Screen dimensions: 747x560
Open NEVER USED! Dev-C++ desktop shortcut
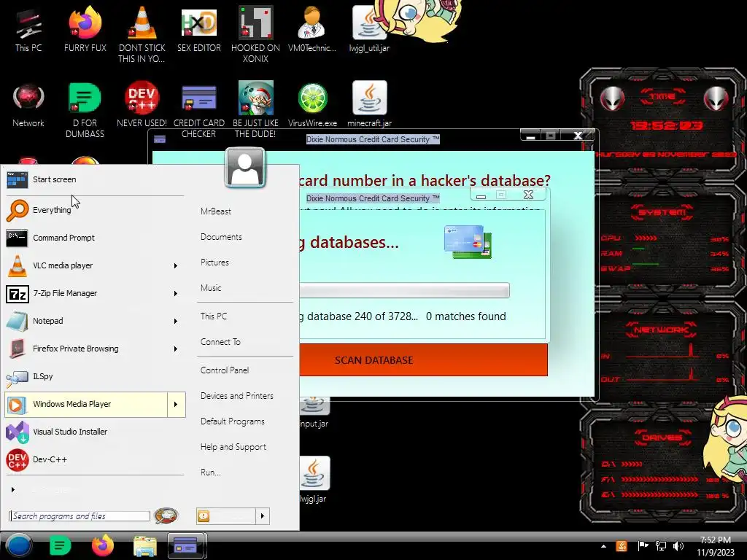[142, 105]
